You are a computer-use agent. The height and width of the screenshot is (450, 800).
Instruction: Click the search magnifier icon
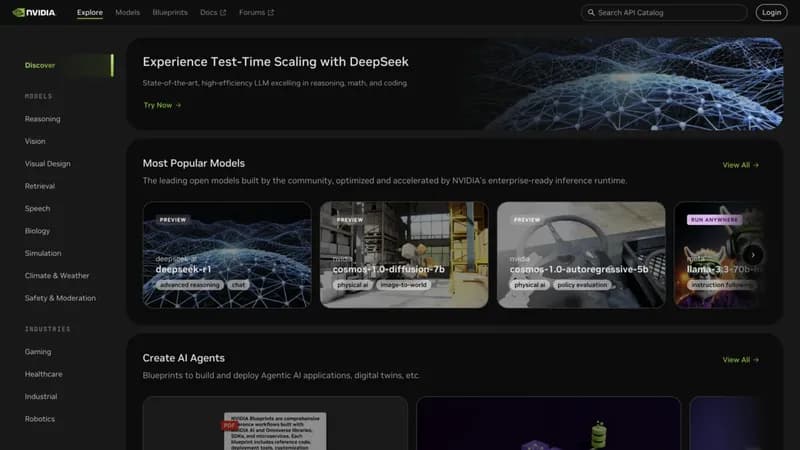(x=591, y=12)
